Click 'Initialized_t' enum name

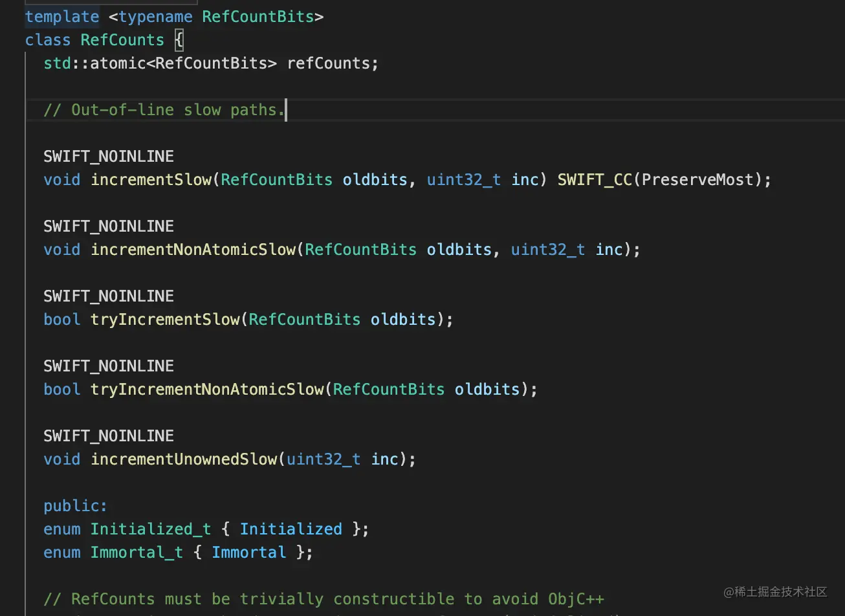coord(151,529)
